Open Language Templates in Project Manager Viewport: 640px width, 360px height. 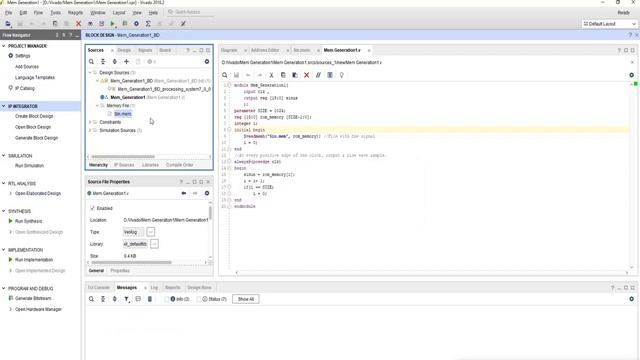[x=35, y=78]
